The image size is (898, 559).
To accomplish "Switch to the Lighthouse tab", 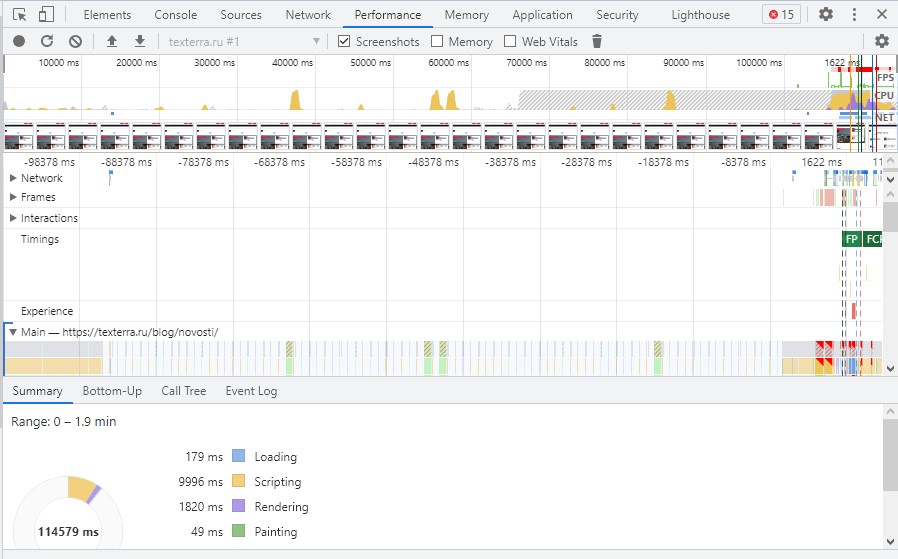I will coord(700,15).
